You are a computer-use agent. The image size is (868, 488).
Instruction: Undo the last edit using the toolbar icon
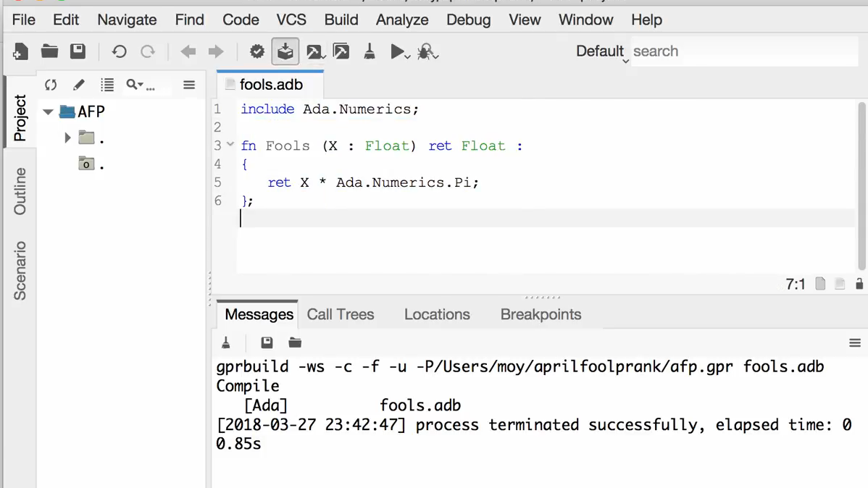click(118, 51)
